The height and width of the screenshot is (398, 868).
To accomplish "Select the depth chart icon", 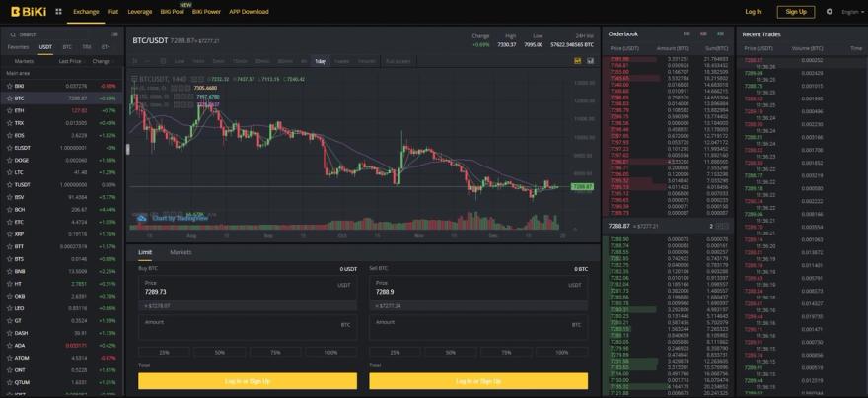I will [591, 61].
